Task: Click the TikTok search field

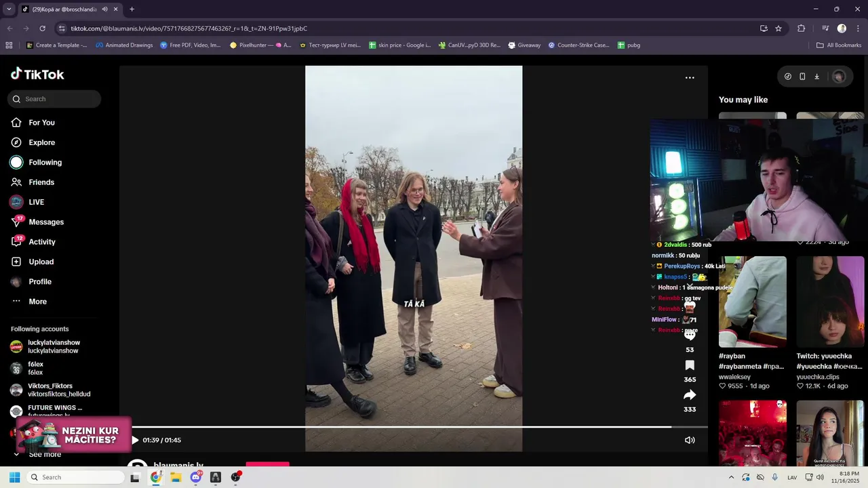Action: click(54, 99)
